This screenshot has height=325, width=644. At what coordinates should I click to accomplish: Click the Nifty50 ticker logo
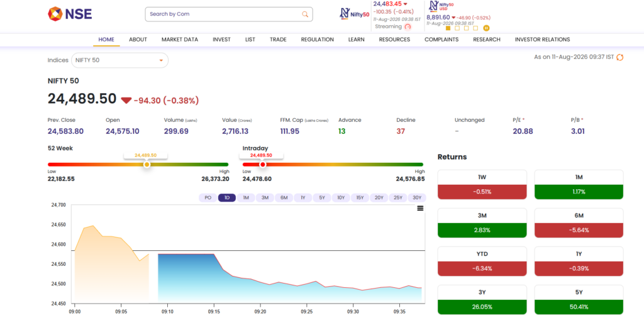point(355,14)
